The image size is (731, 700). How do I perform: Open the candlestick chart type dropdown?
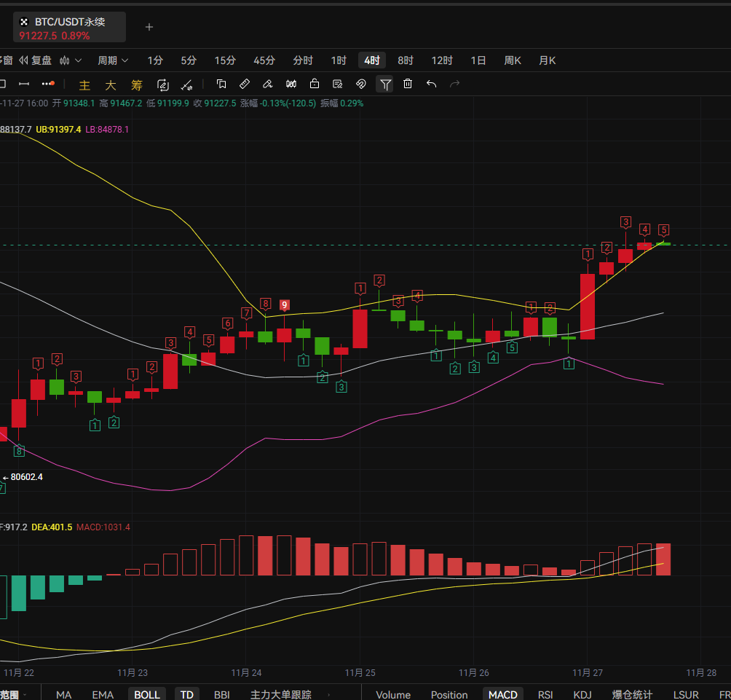[x=71, y=60]
